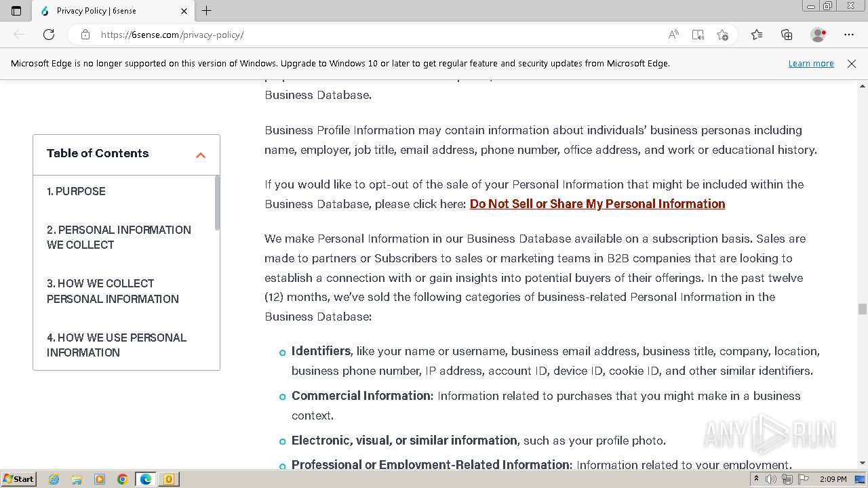Open a new tab with plus icon
The width and height of the screenshot is (868, 488).
[207, 11]
